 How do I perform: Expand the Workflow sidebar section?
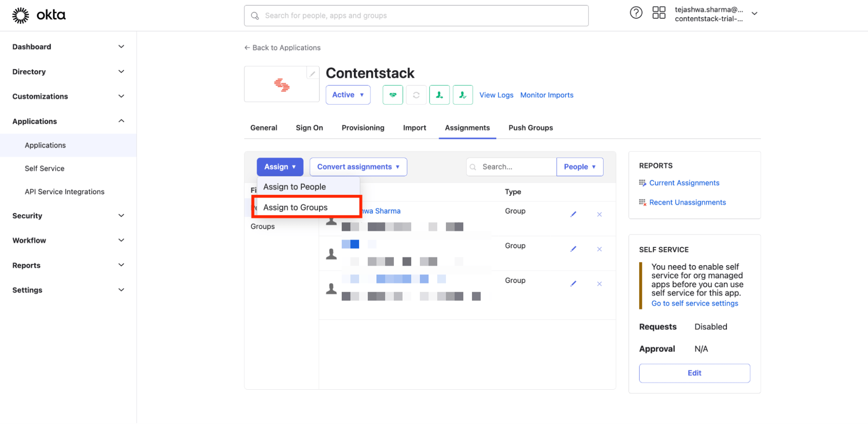point(121,240)
